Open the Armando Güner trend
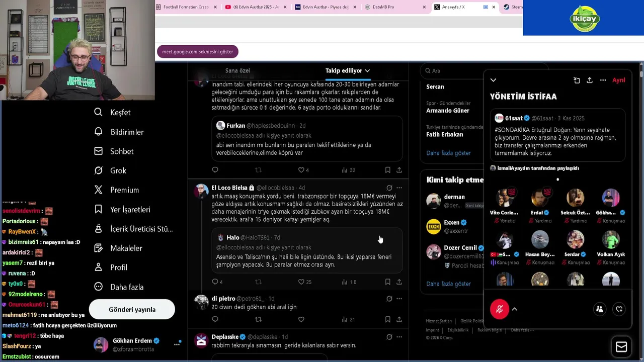Screen dimensions: 644x362 (448, 111)
